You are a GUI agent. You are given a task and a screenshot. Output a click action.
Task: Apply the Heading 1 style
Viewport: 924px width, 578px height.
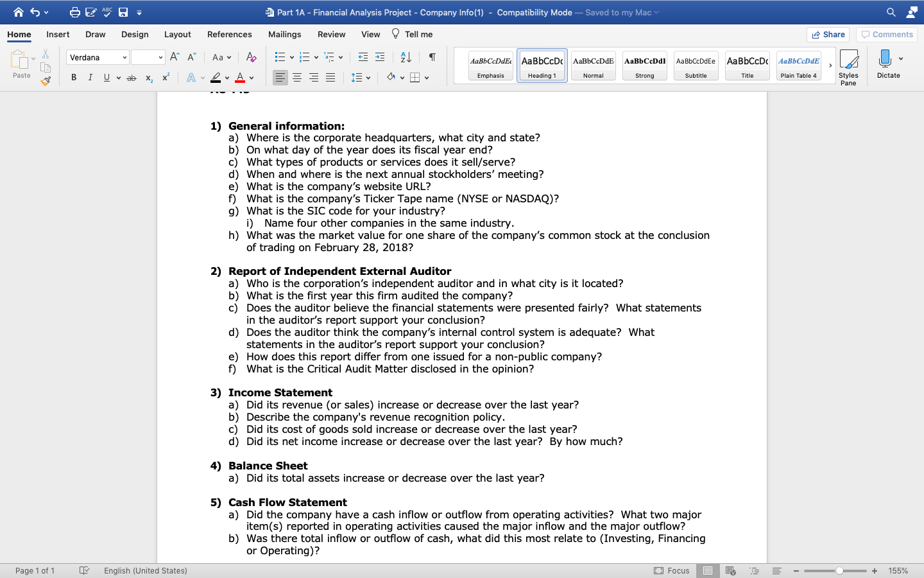(542, 65)
